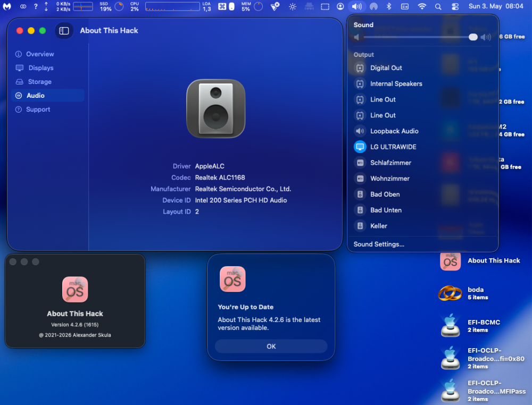
Task: Open the user account menu bar icon
Action: point(340,6)
